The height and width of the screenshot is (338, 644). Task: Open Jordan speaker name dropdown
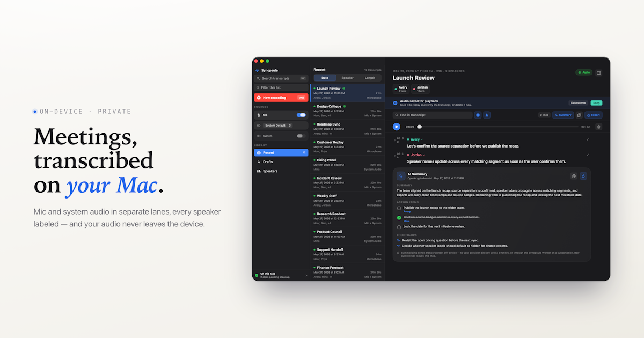pyautogui.click(x=416, y=155)
